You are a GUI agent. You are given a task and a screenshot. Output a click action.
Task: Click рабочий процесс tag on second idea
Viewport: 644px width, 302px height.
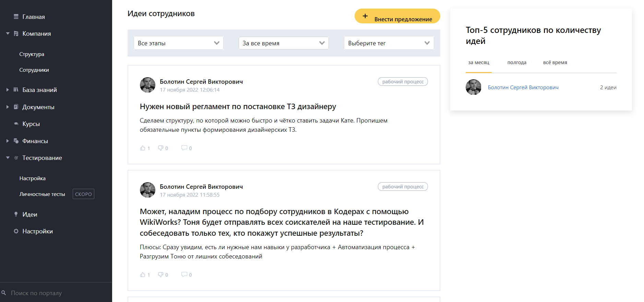click(x=403, y=187)
